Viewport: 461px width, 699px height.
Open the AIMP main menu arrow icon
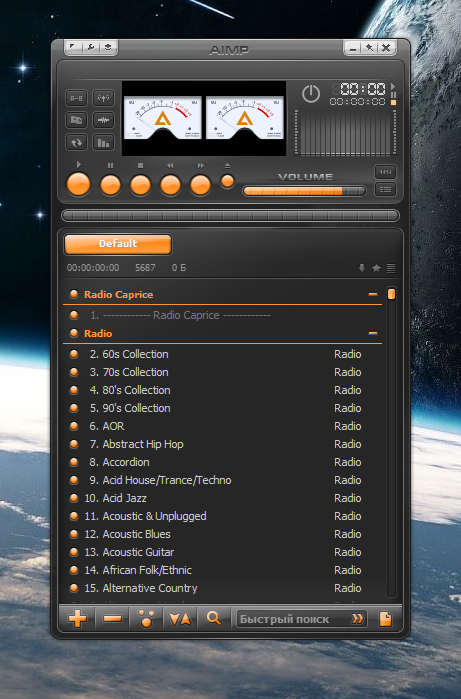point(73,47)
